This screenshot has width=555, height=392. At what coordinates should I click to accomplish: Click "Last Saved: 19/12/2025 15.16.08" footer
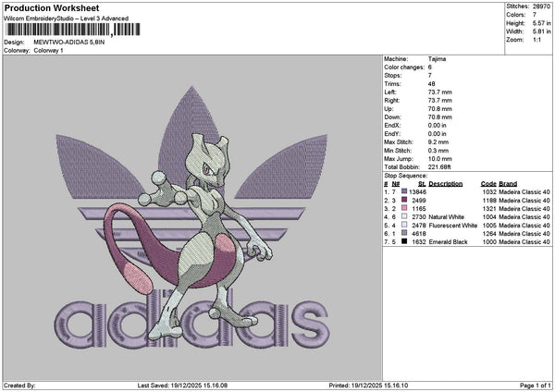pyautogui.click(x=182, y=386)
